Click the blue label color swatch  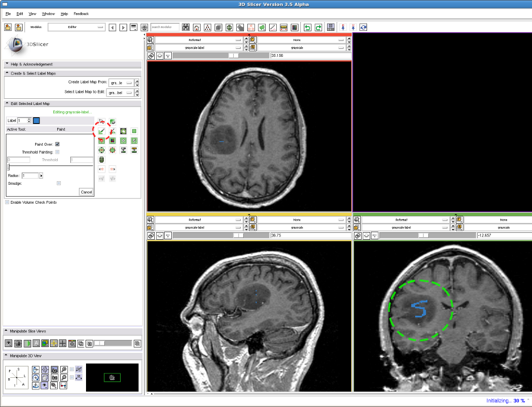click(x=36, y=120)
